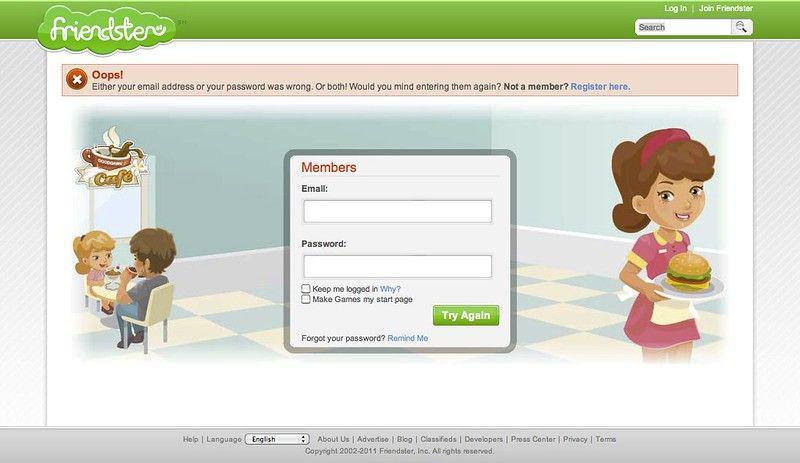Screen dimensions: 800x463
Task: Open the Help footer link
Action: (x=190, y=439)
